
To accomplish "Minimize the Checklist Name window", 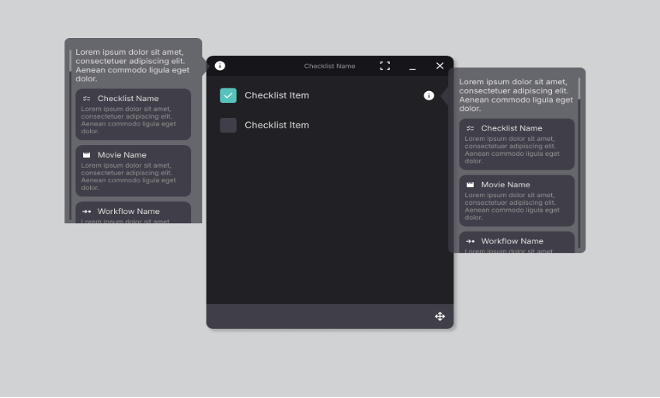I will (412, 69).
